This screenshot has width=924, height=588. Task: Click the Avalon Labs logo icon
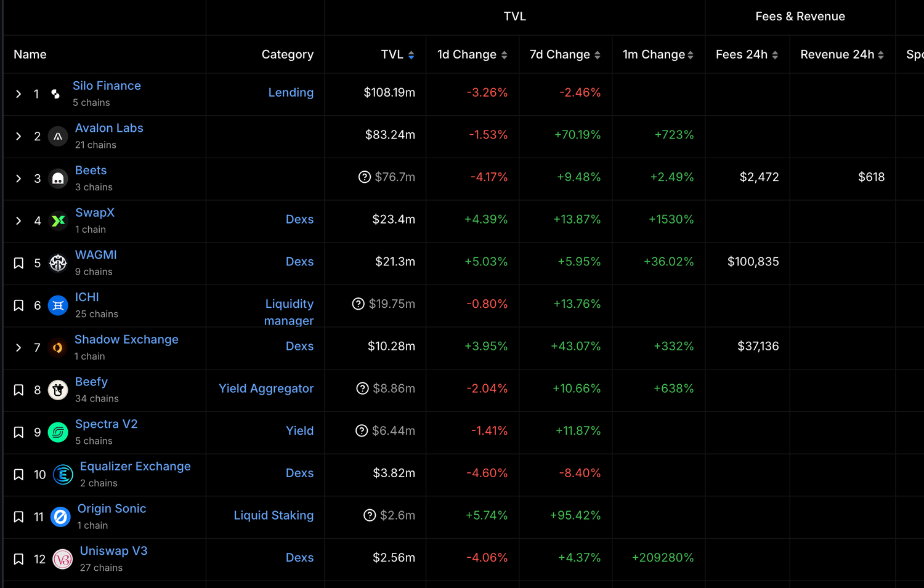58,137
